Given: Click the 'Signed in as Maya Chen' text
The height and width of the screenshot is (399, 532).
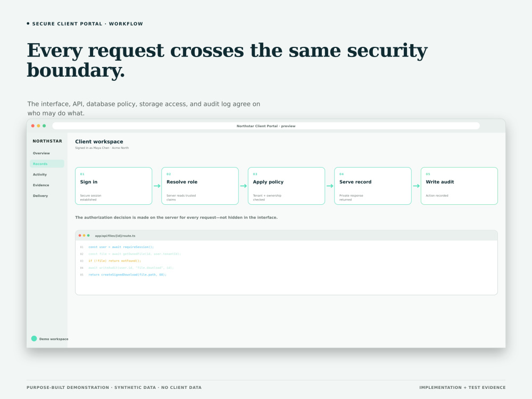Looking at the screenshot, I should (102, 148).
